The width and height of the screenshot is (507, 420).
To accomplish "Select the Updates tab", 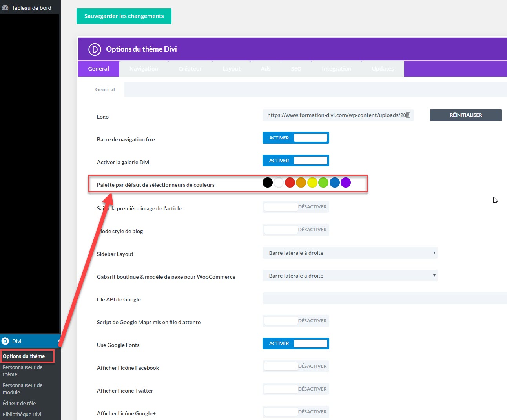I will point(383,69).
